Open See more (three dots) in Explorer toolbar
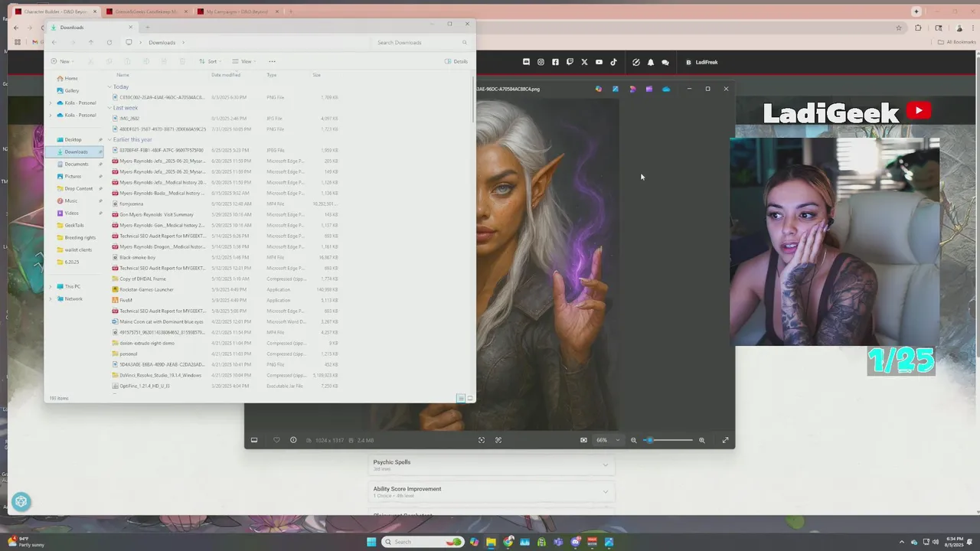The height and width of the screenshot is (551, 980). [x=272, y=61]
